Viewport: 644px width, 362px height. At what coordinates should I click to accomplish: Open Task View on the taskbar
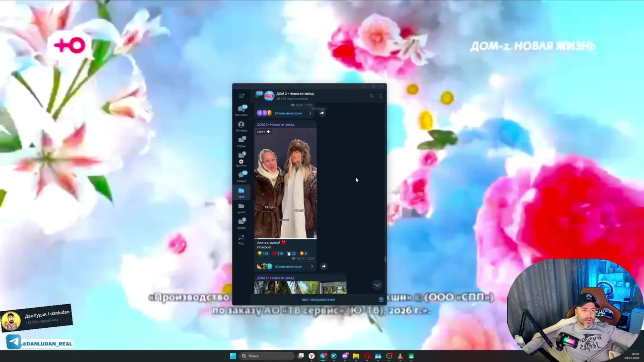point(301,356)
